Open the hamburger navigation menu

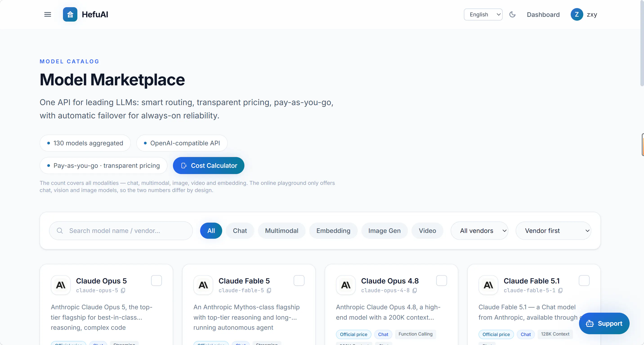pyautogui.click(x=47, y=14)
